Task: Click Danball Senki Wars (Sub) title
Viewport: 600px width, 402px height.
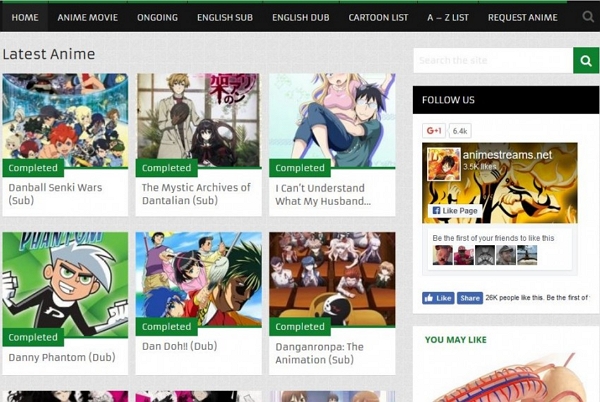Action: (55, 194)
